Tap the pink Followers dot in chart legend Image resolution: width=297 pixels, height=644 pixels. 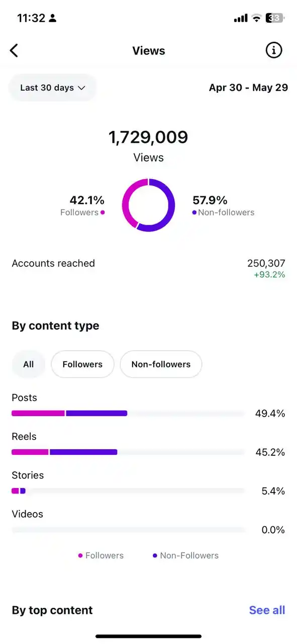80,556
